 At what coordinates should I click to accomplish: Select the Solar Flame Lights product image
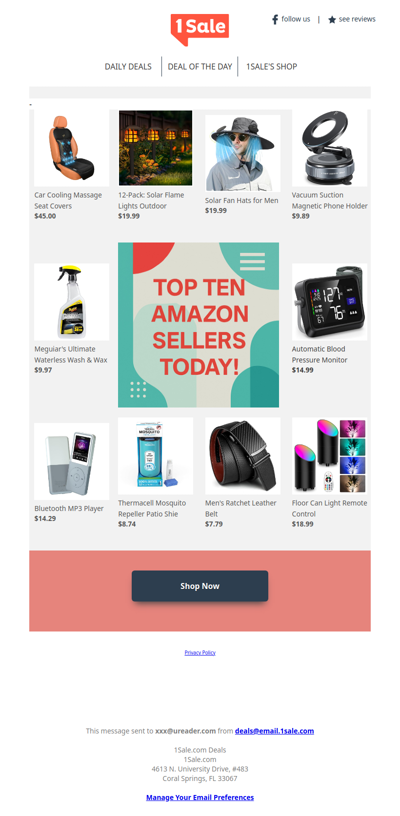(x=156, y=148)
